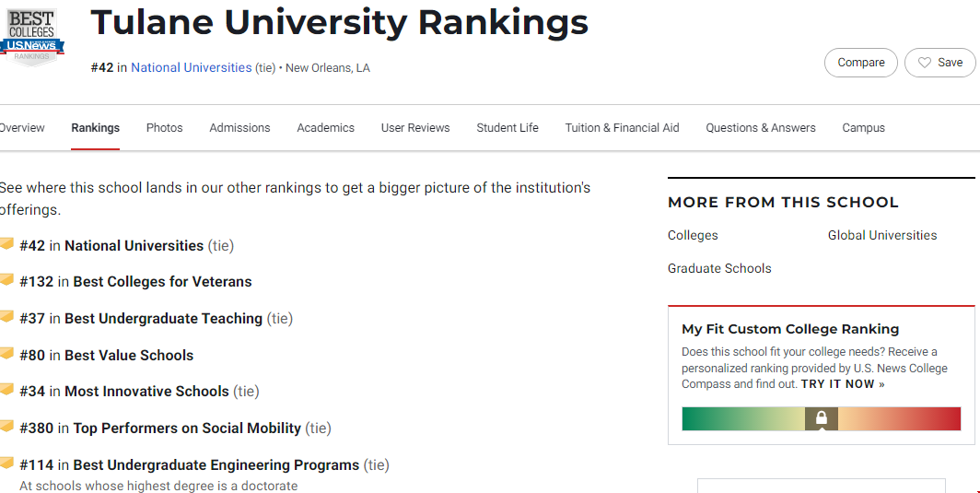The width and height of the screenshot is (980, 493).
Task: Open Graduate Schools link
Action: tap(719, 268)
